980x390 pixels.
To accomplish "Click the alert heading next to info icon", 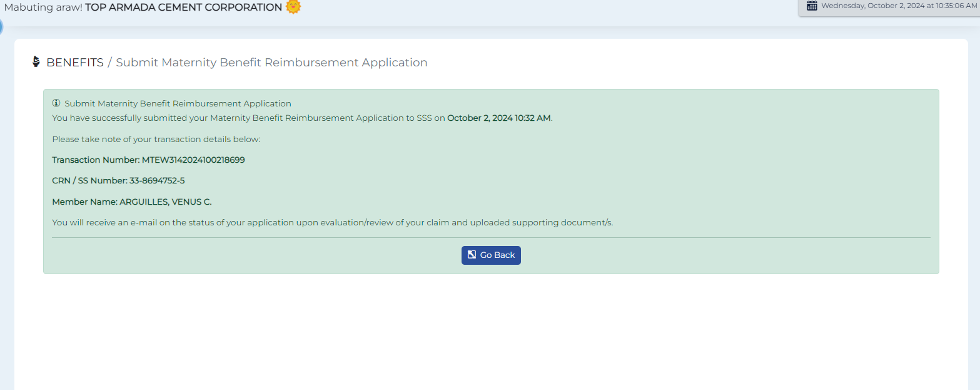I will click(x=178, y=103).
